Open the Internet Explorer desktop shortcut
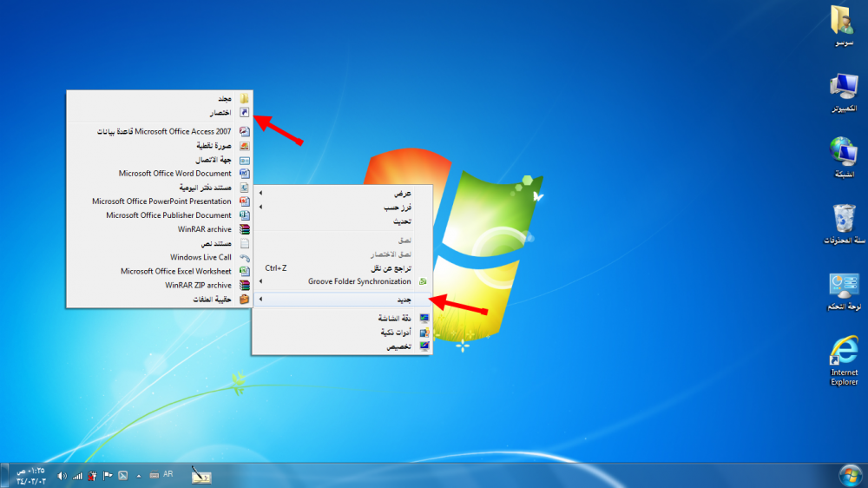This screenshot has height=488, width=868. 843,354
